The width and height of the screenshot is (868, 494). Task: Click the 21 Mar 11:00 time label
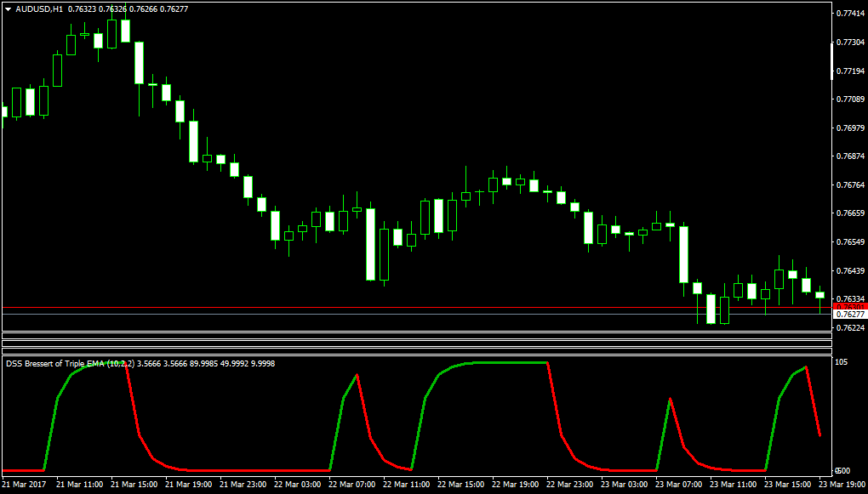(80, 484)
